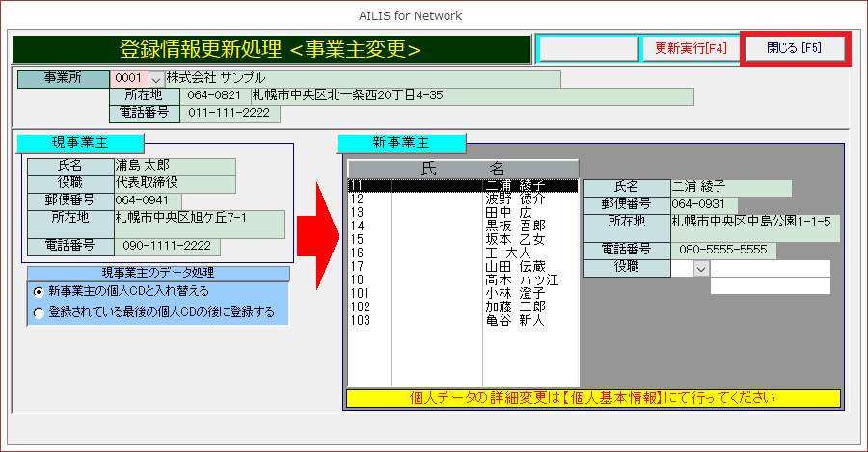
Task: Click the 氏名 column header of list
Action: [463, 169]
